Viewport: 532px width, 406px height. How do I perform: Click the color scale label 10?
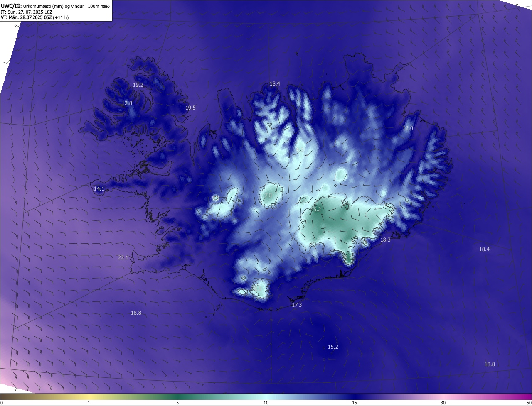266,403
